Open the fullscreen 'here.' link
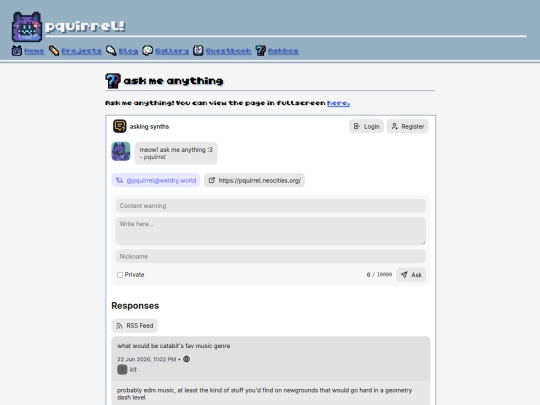The height and width of the screenshot is (405, 540). pos(339,103)
